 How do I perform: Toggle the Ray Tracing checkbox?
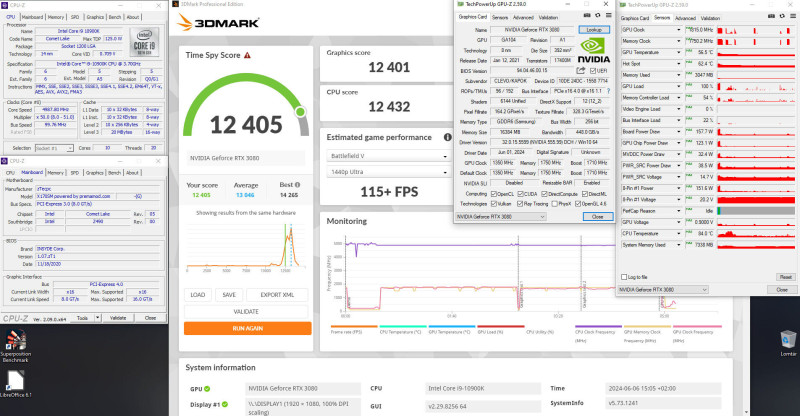point(520,204)
